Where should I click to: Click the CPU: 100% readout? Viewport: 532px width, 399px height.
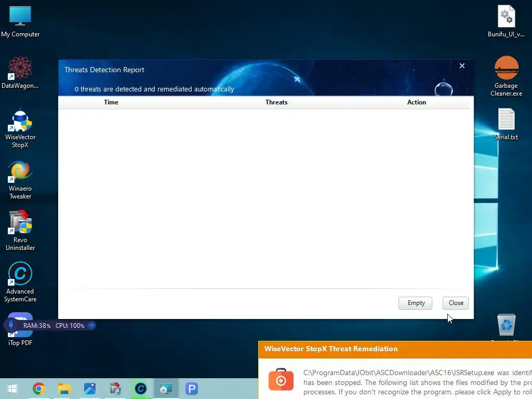pyautogui.click(x=70, y=325)
